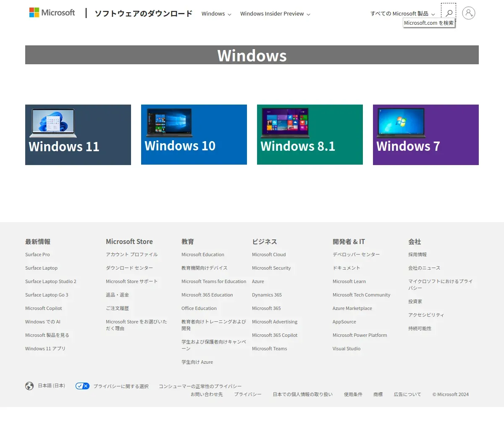The height and width of the screenshot is (441, 504).
Task: Open 商標 link
Action: click(378, 394)
